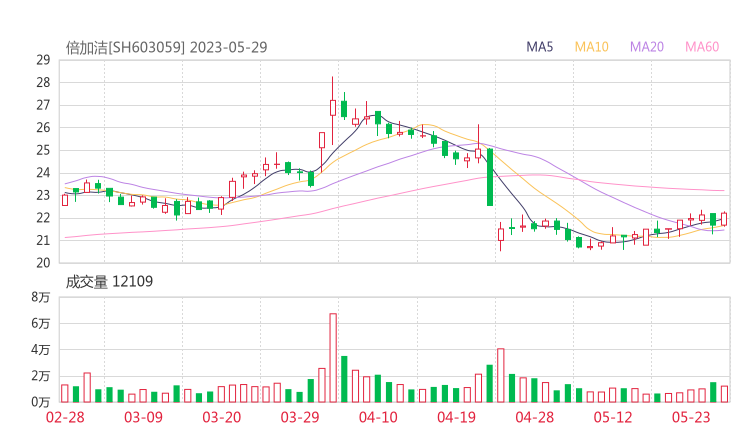
Task: Click the 04-19 date label
Action: (x=456, y=417)
